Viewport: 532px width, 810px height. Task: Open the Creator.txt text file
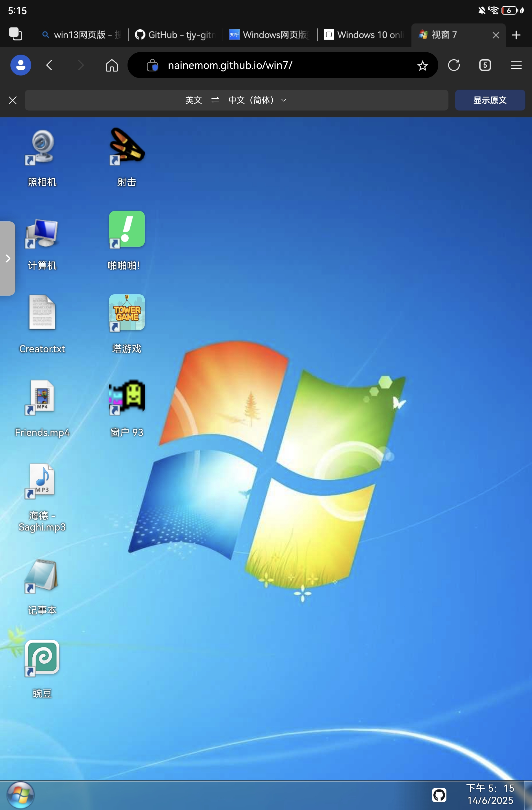point(42,324)
